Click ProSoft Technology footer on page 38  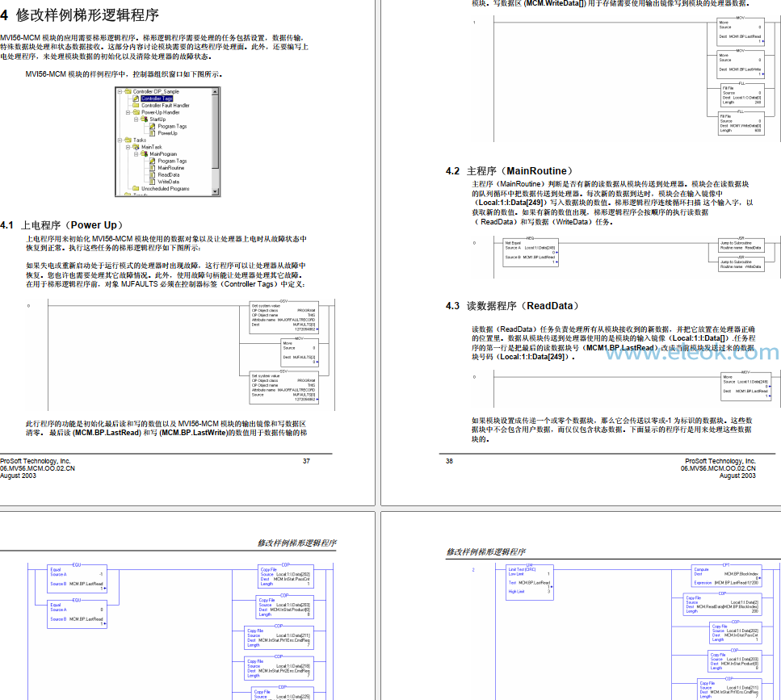(720, 461)
